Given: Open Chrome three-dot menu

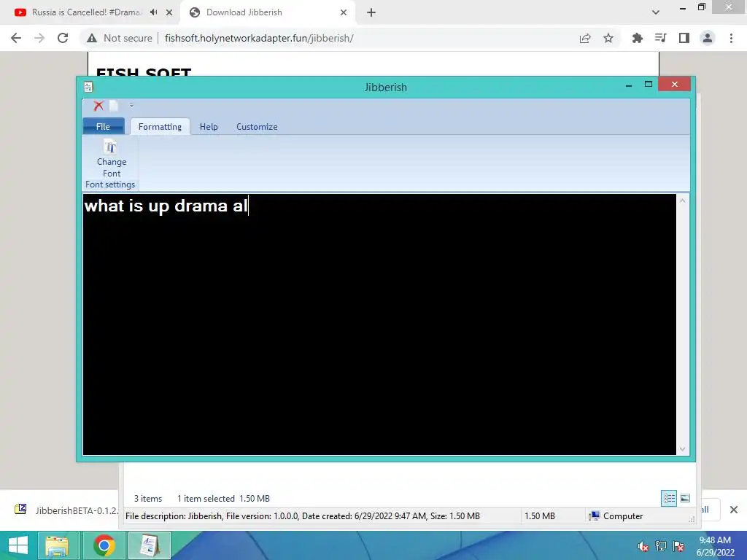Looking at the screenshot, I should point(731,38).
